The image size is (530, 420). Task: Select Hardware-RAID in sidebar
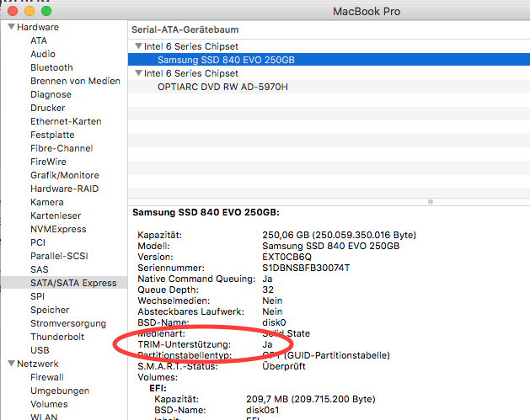click(64, 189)
